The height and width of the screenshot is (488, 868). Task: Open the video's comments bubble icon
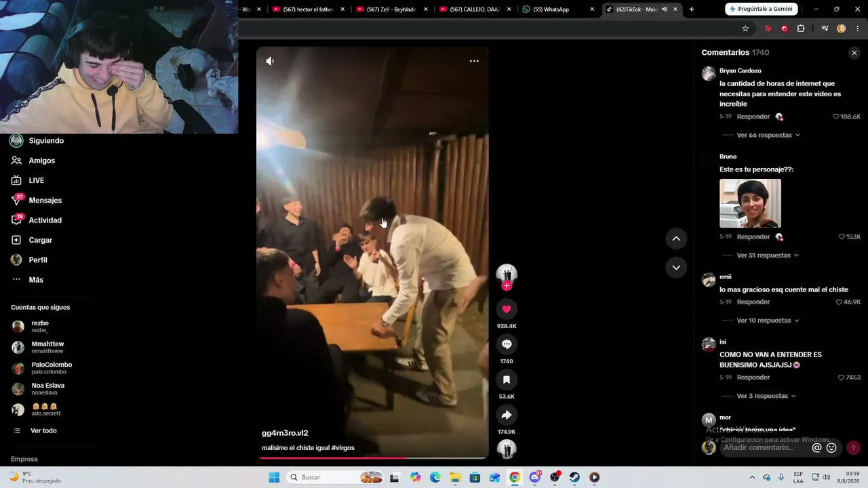pos(507,344)
